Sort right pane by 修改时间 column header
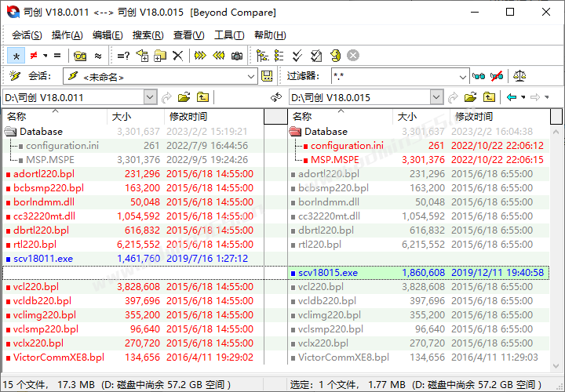 coord(500,117)
